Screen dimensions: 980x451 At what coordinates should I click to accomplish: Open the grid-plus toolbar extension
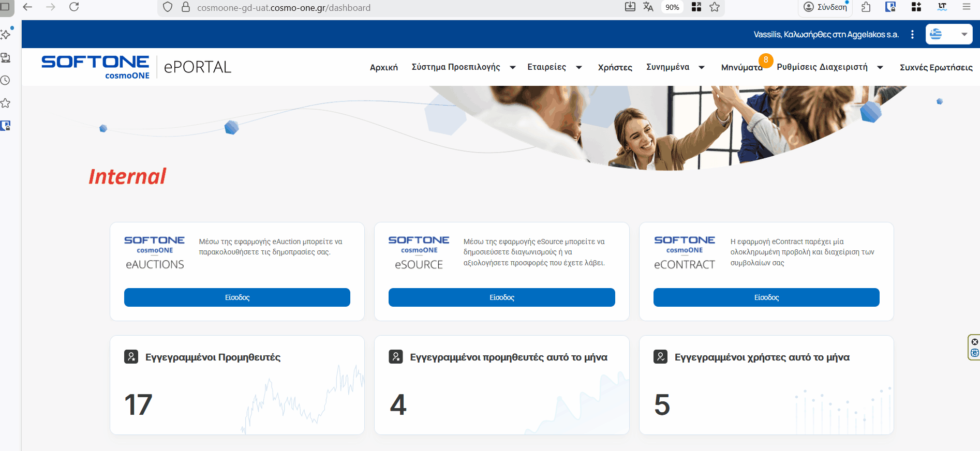[x=916, y=7]
